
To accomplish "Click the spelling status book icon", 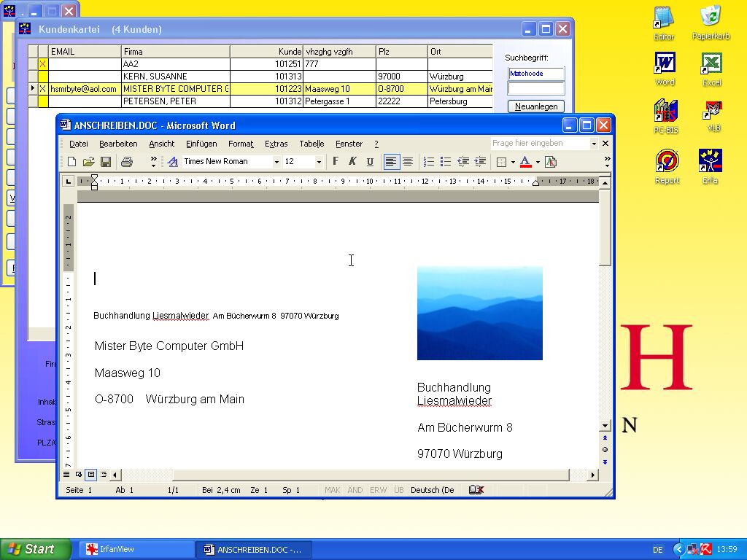I will pyautogui.click(x=476, y=490).
